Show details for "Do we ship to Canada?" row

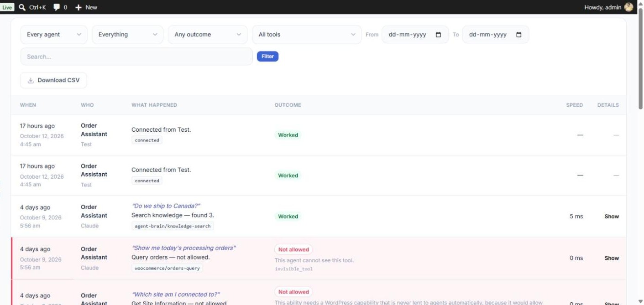point(612,217)
